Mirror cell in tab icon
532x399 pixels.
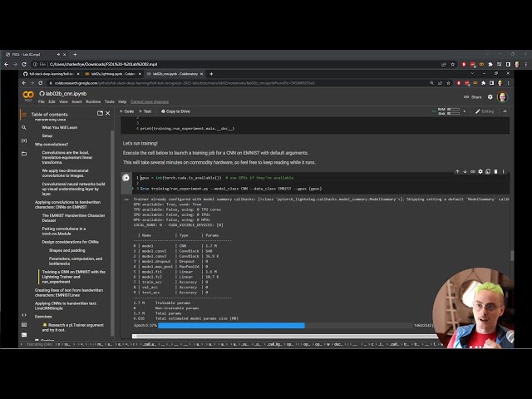(488, 172)
